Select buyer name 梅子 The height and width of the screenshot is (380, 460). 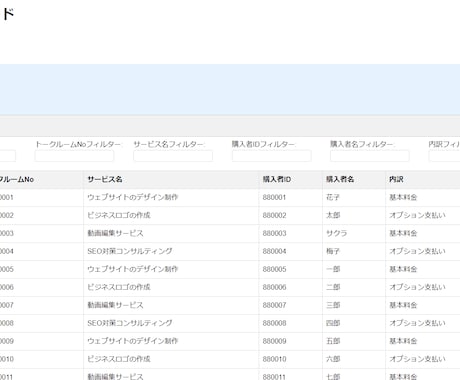pyautogui.click(x=333, y=251)
